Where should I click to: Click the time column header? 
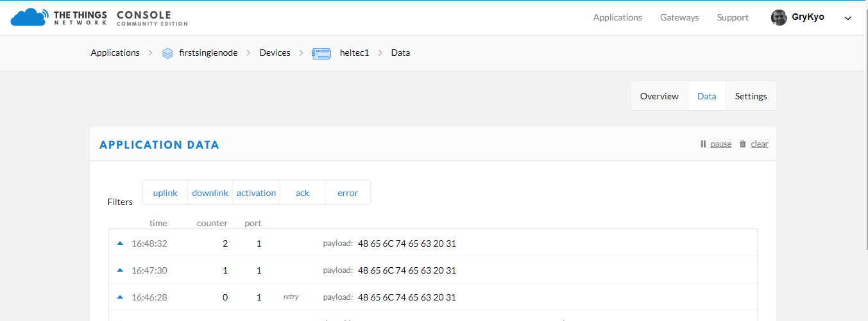pyautogui.click(x=158, y=223)
